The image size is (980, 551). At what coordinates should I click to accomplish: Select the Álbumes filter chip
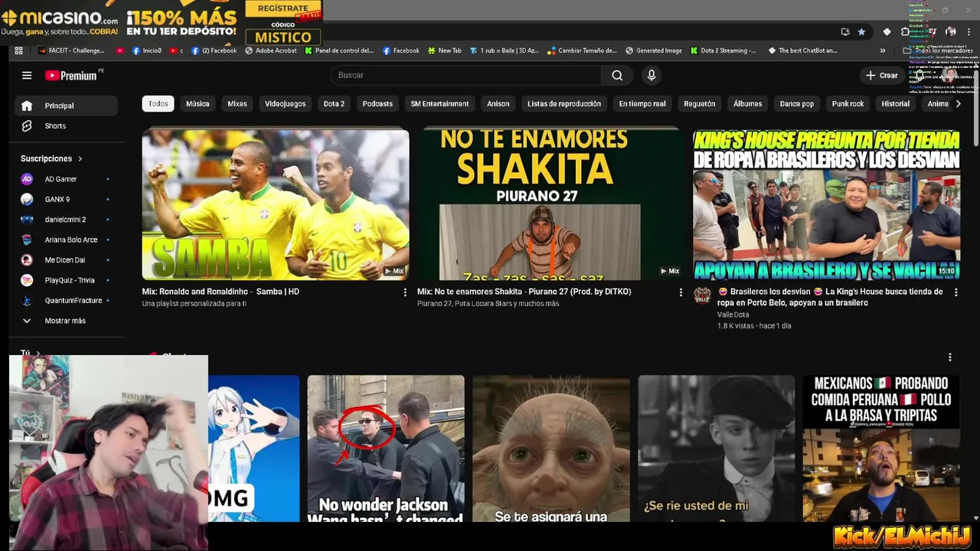[747, 103]
